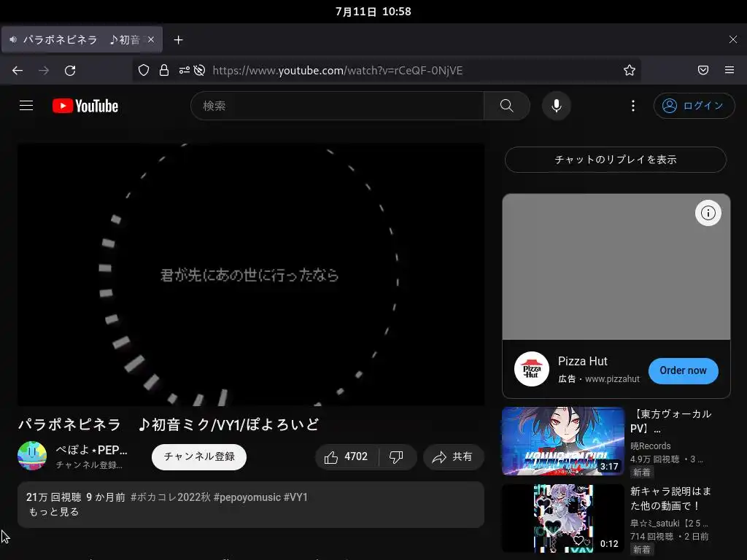Open the YouTube guide hamburger menu
The height and width of the screenshot is (560, 747).
click(26, 106)
